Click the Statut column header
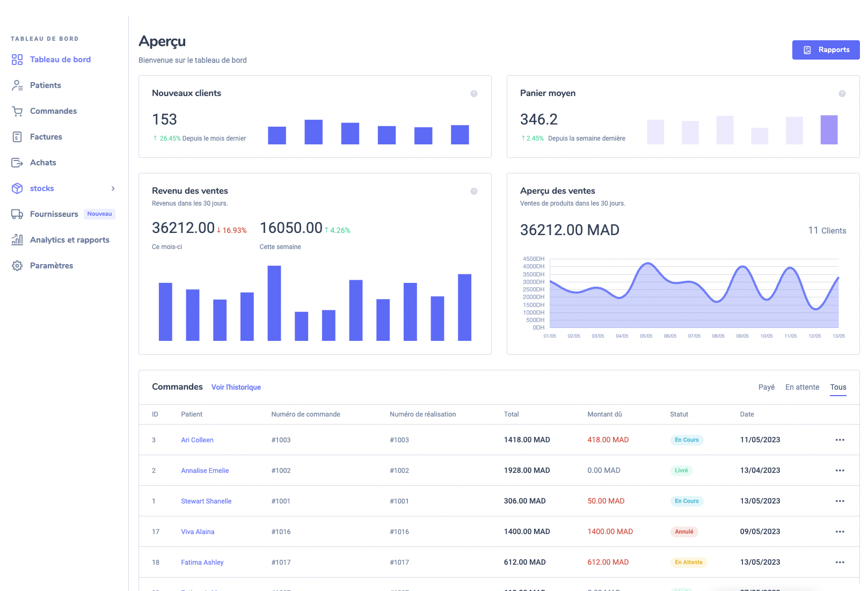Screen dimensions: 868x591 click(679, 414)
